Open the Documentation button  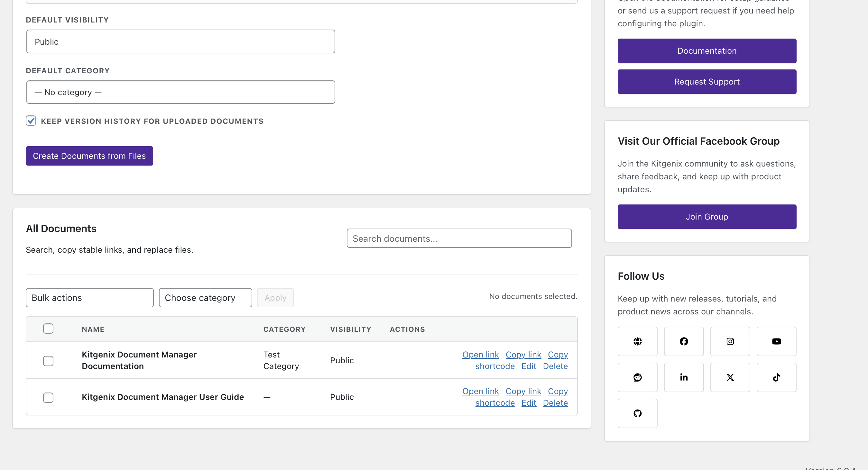click(x=707, y=51)
